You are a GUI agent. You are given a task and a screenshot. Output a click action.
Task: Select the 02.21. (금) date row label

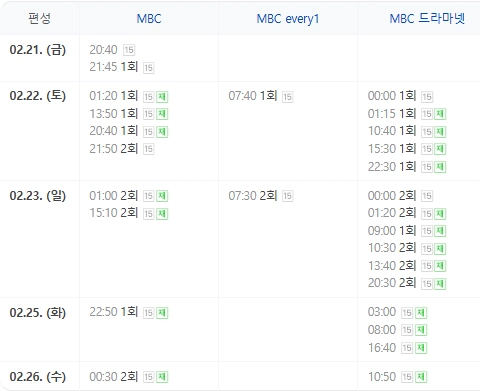[x=38, y=50]
